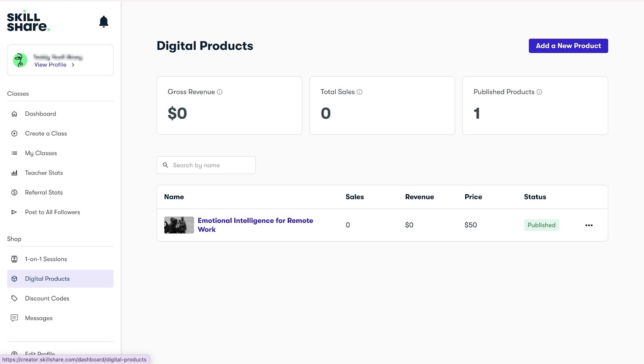Click the Total Sales info icon

(360, 92)
